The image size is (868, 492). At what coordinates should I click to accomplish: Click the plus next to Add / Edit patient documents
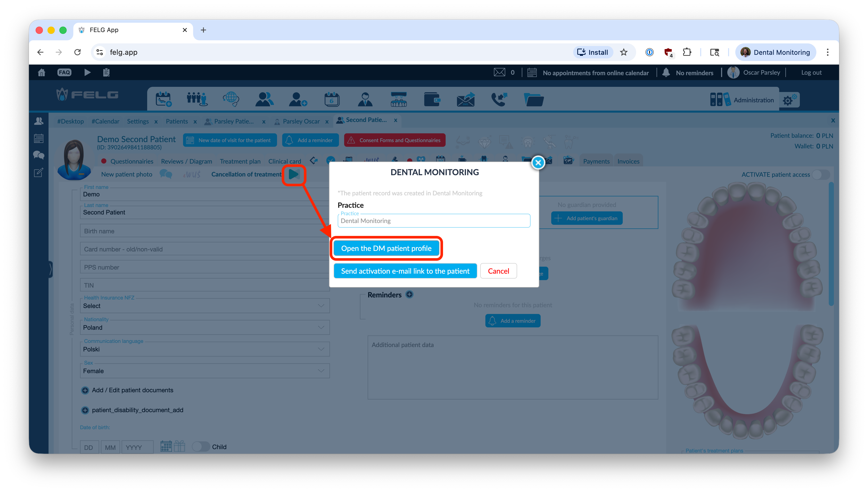tap(85, 390)
